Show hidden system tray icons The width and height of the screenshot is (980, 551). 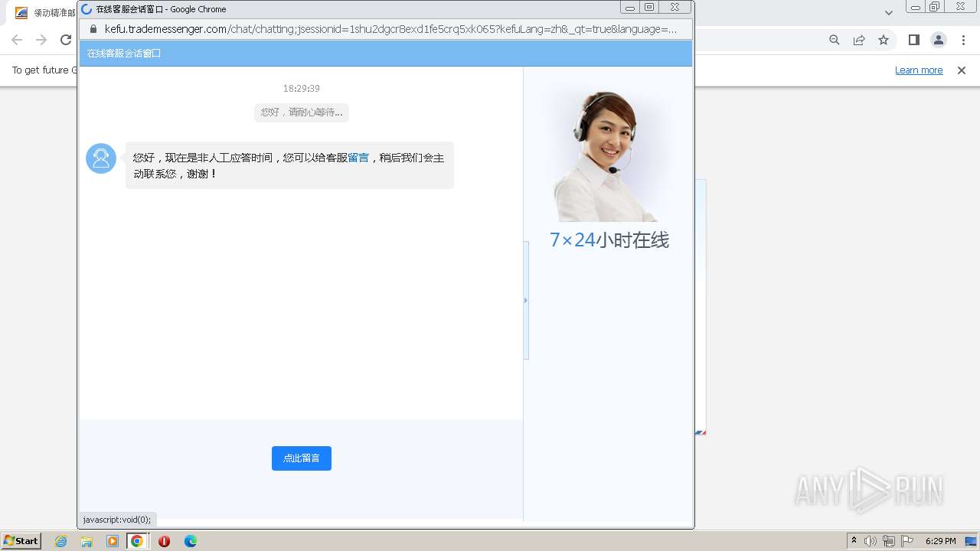coord(854,541)
